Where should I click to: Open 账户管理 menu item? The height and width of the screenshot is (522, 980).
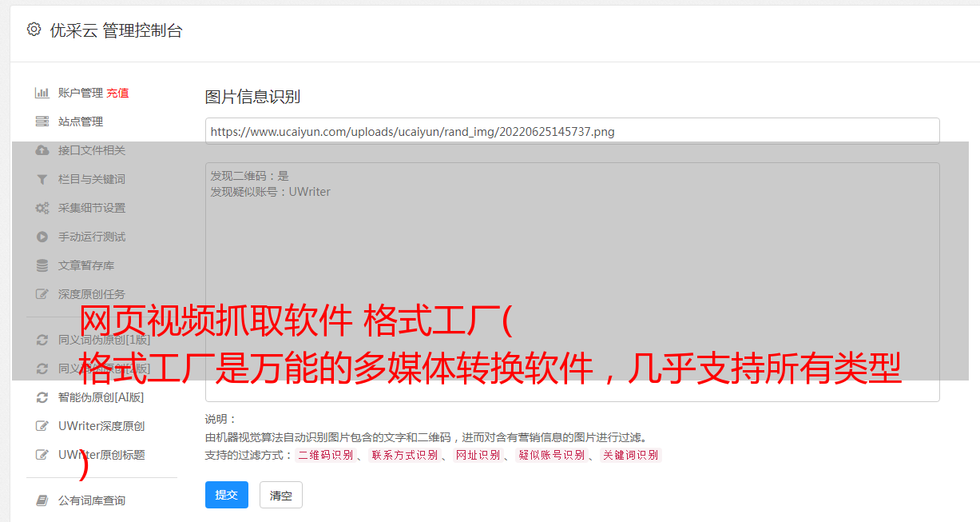pyautogui.click(x=81, y=93)
